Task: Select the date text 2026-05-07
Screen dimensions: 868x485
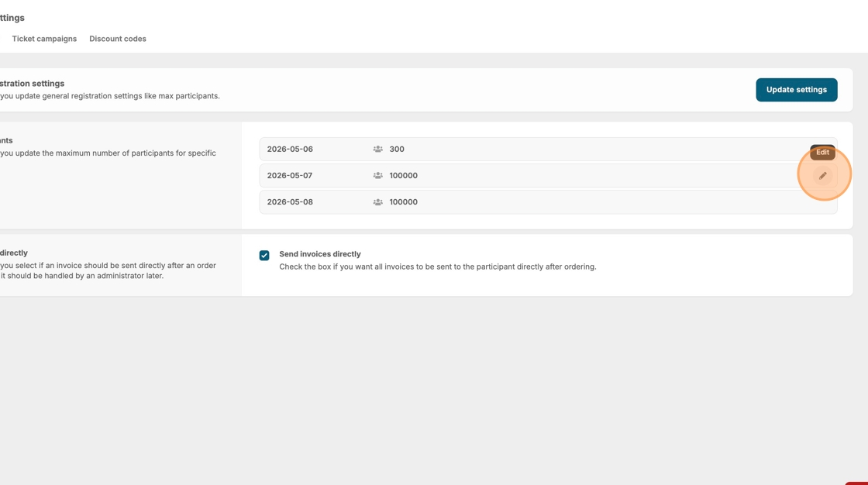Action: [290, 176]
